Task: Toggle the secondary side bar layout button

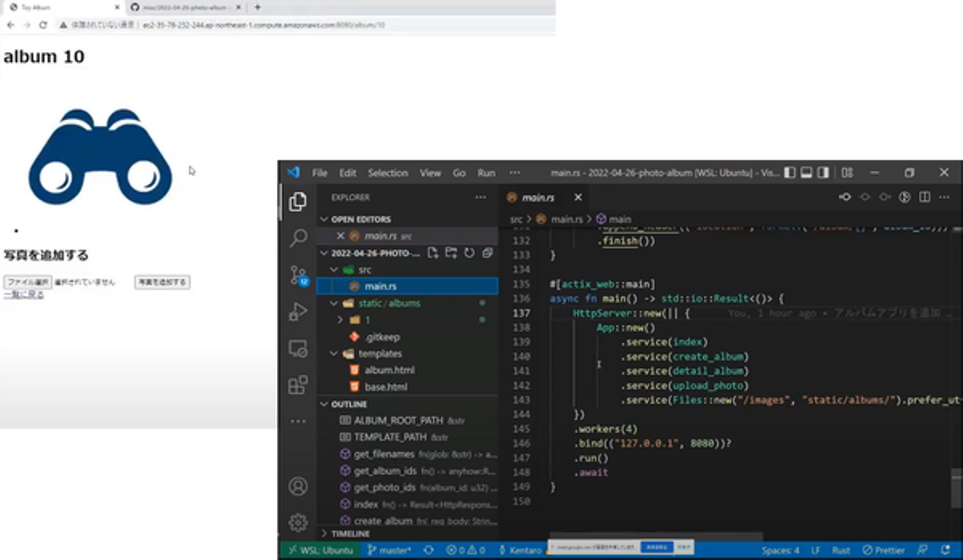Action: coord(823,172)
